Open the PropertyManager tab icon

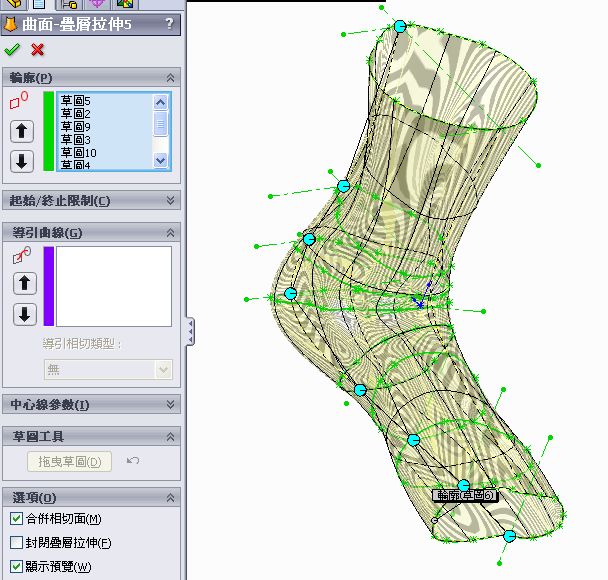click(39, 4)
